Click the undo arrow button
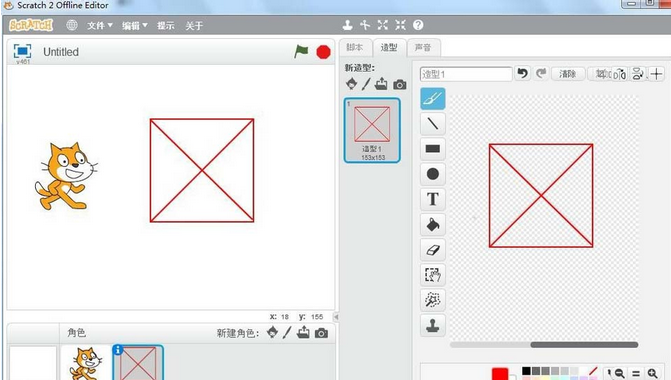Screen dimensions: 671x380 tap(522, 74)
